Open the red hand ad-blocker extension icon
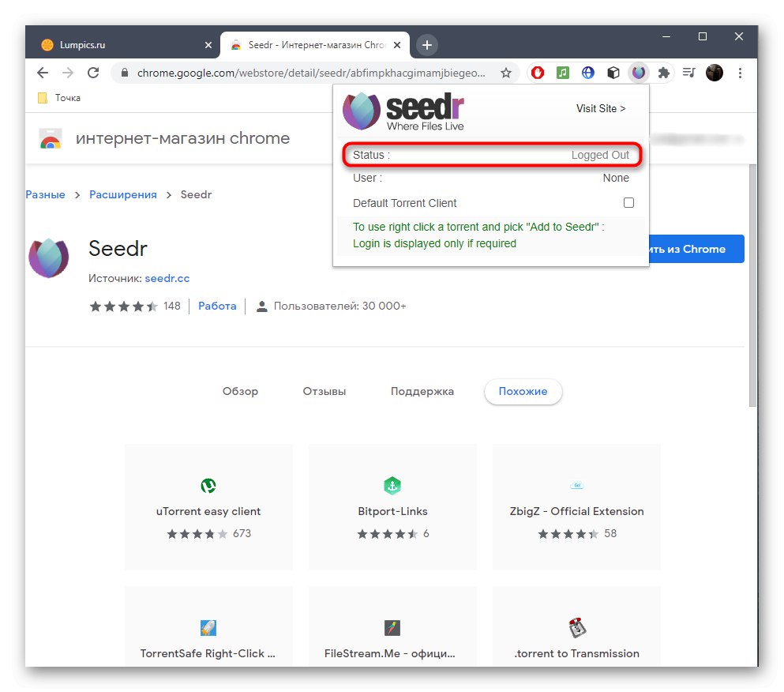784x692 pixels. pos(538,72)
